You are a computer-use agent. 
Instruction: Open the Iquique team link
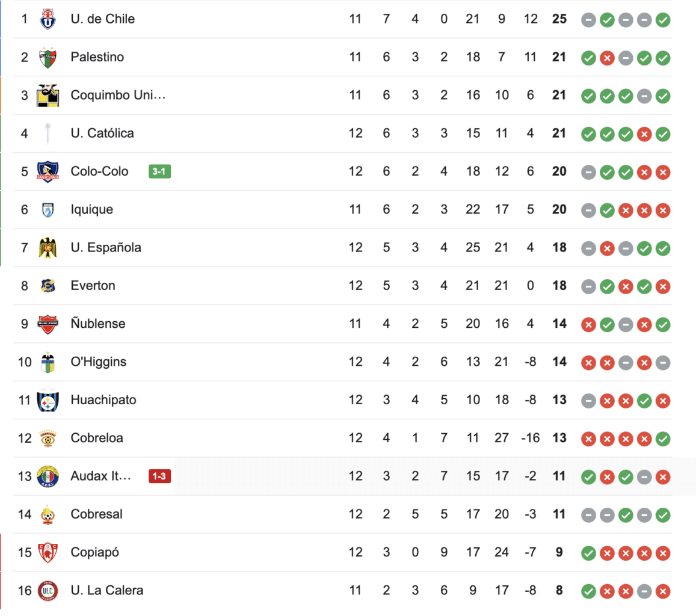[x=91, y=209]
